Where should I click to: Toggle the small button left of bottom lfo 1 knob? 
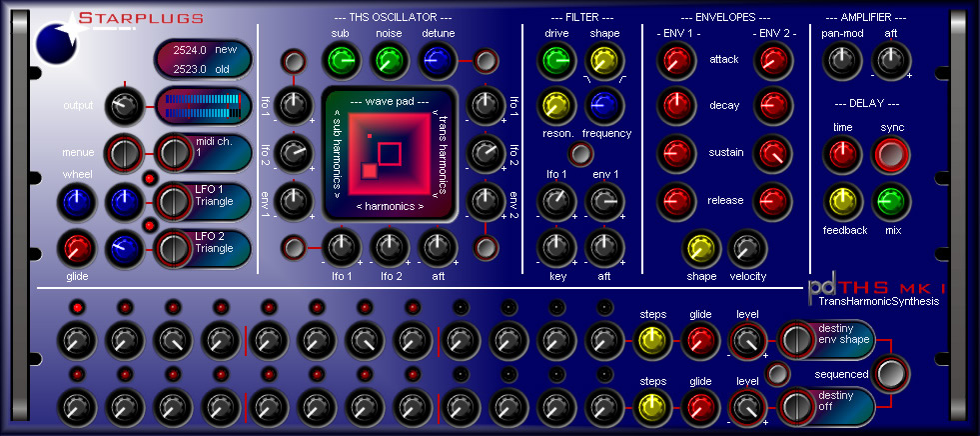pyautogui.click(x=292, y=248)
